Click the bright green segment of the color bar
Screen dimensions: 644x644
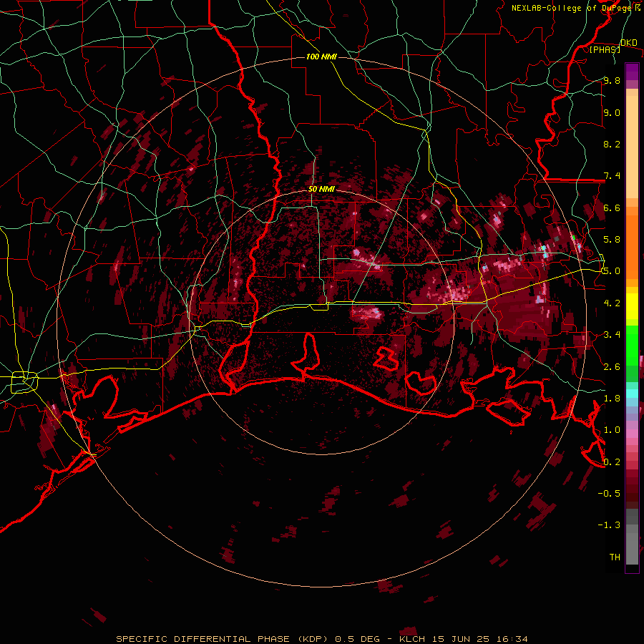[x=632, y=345]
